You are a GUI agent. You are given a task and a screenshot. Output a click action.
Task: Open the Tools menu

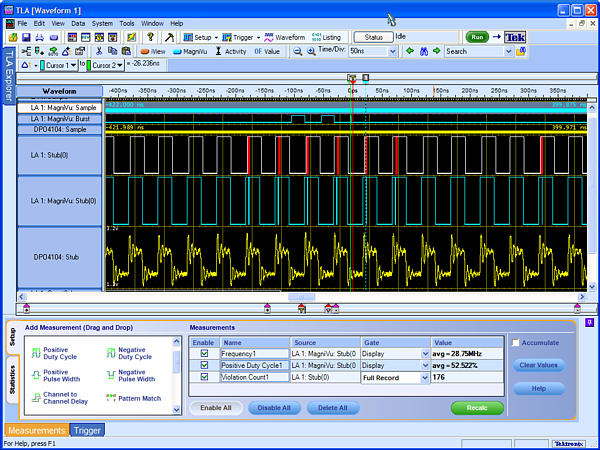click(127, 23)
